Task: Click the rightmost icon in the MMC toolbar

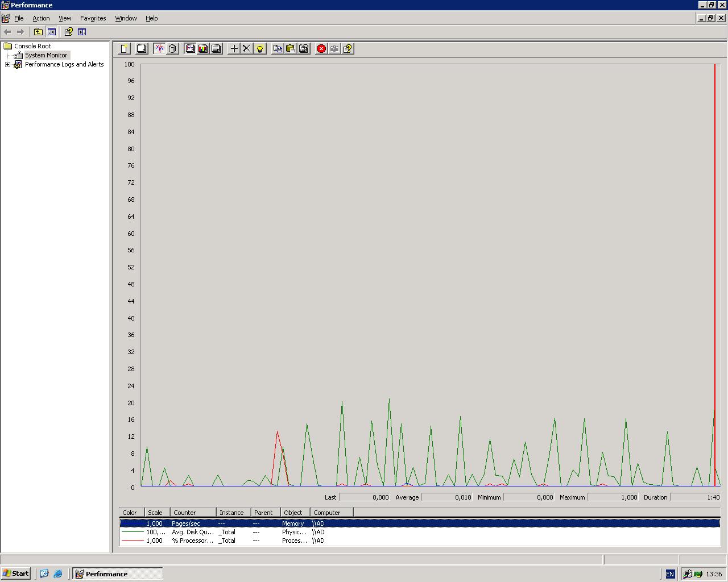Action: 82,32
